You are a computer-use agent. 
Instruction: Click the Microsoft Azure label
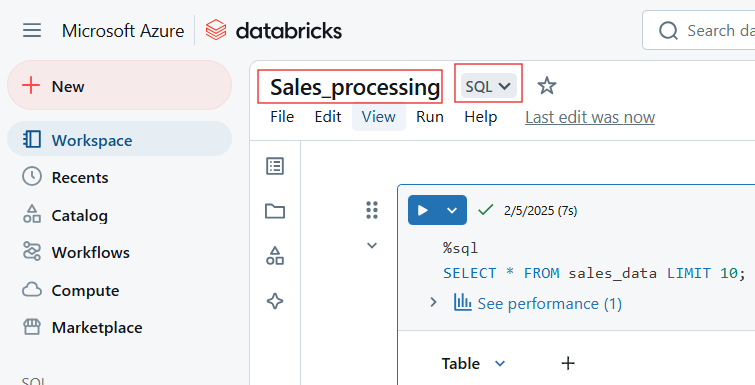[123, 31]
